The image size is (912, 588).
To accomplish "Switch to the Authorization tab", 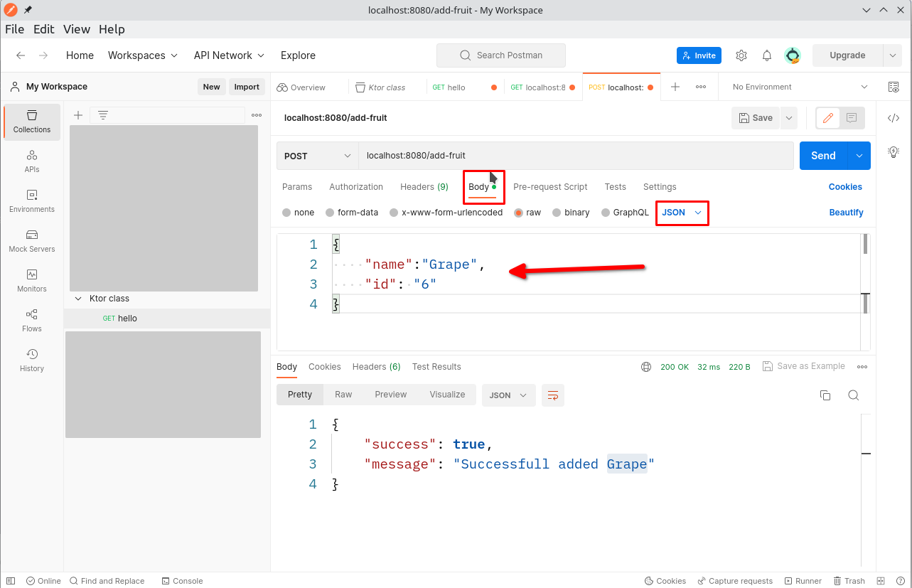I will pos(356,187).
